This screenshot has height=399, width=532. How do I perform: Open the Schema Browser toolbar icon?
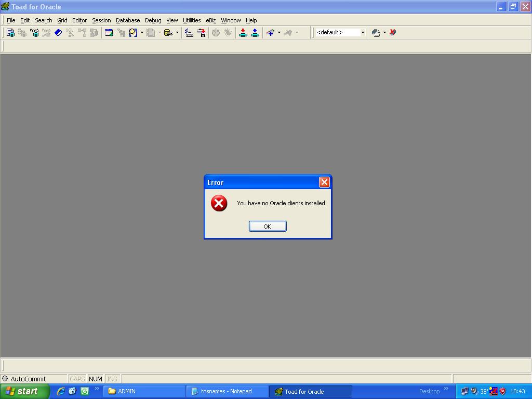pyautogui.click(x=109, y=33)
